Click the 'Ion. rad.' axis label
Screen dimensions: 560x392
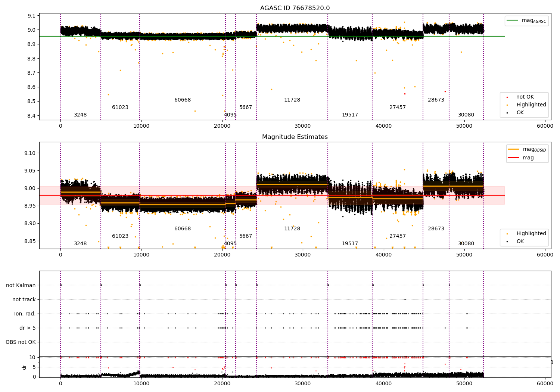tap(25, 314)
